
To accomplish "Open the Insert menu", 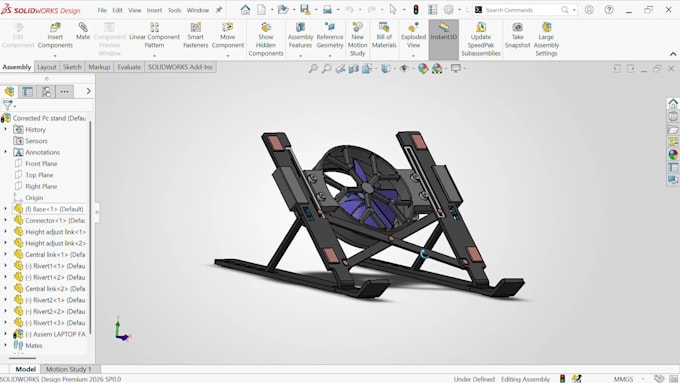I will coord(154,10).
